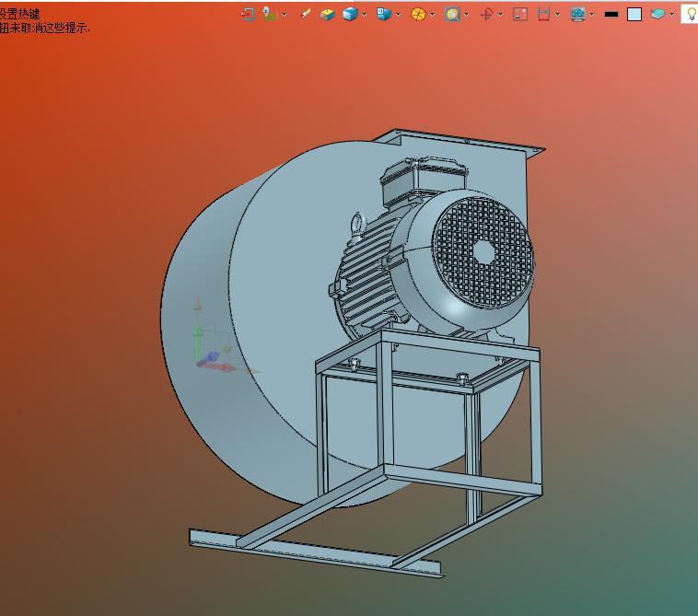Open the measure tool dropdown arrow
The height and width of the screenshot is (616, 698).
click(558, 15)
